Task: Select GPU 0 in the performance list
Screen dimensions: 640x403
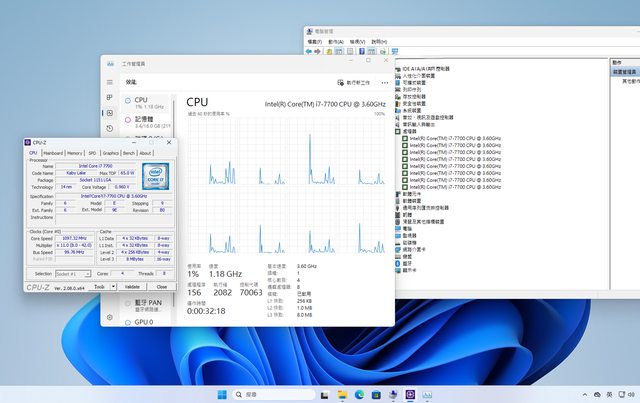Action: 143,323
